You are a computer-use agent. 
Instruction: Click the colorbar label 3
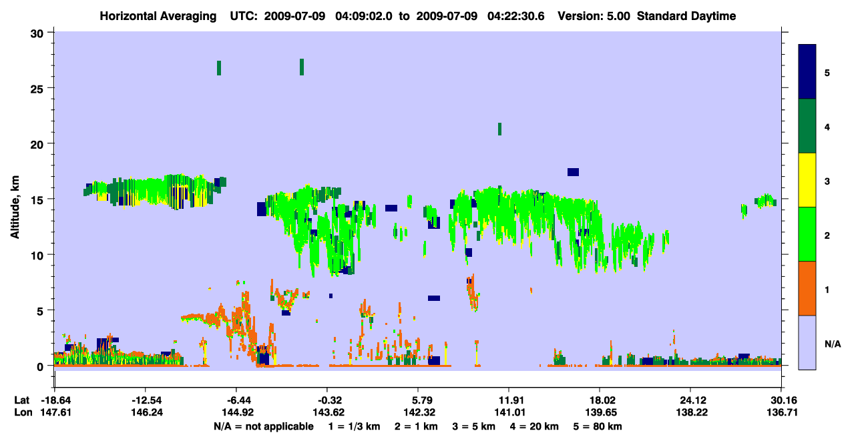[827, 181]
